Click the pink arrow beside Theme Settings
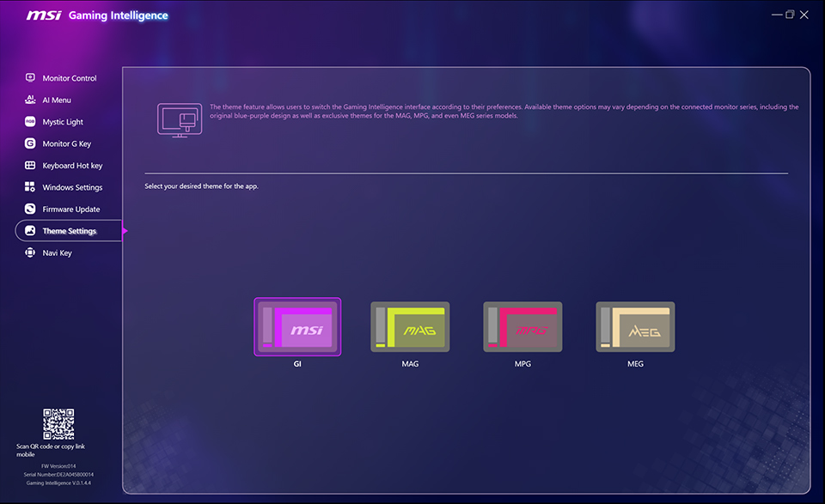The width and height of the screenshot is (825, 504). tap(125, 230)
